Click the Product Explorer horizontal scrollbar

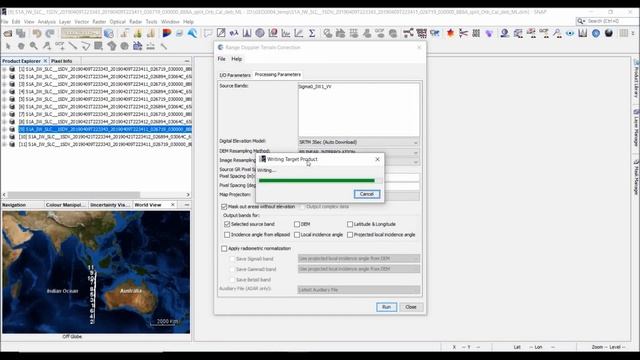point(73,195)
